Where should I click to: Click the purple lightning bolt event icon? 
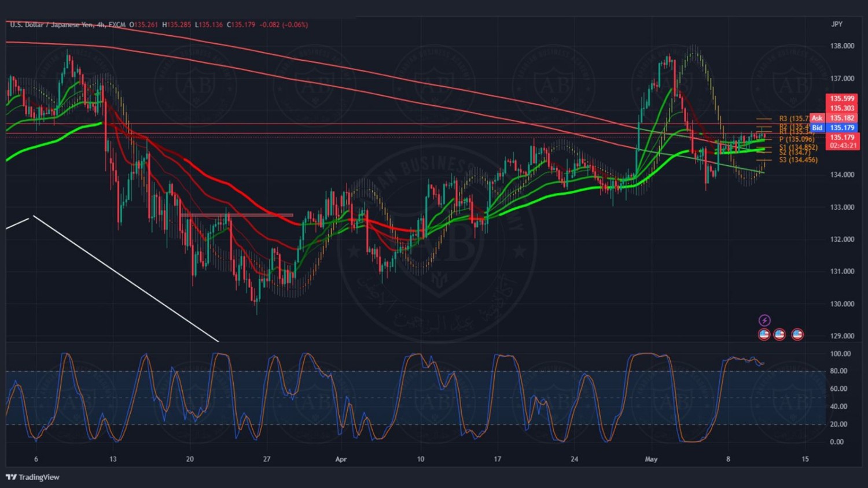tap(764, 320)
